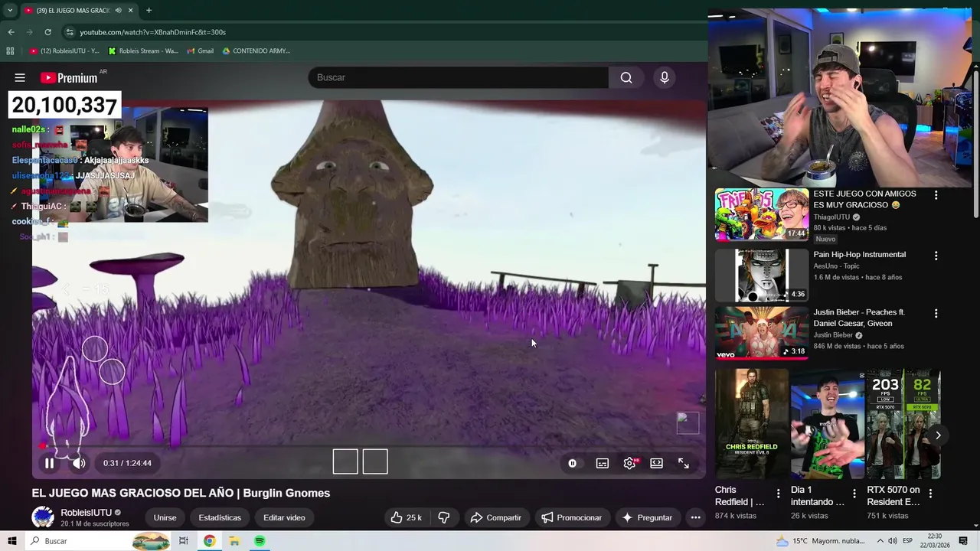980x551 pixels.
Task: Click the Unirse membership button
Action: point(165,517)
